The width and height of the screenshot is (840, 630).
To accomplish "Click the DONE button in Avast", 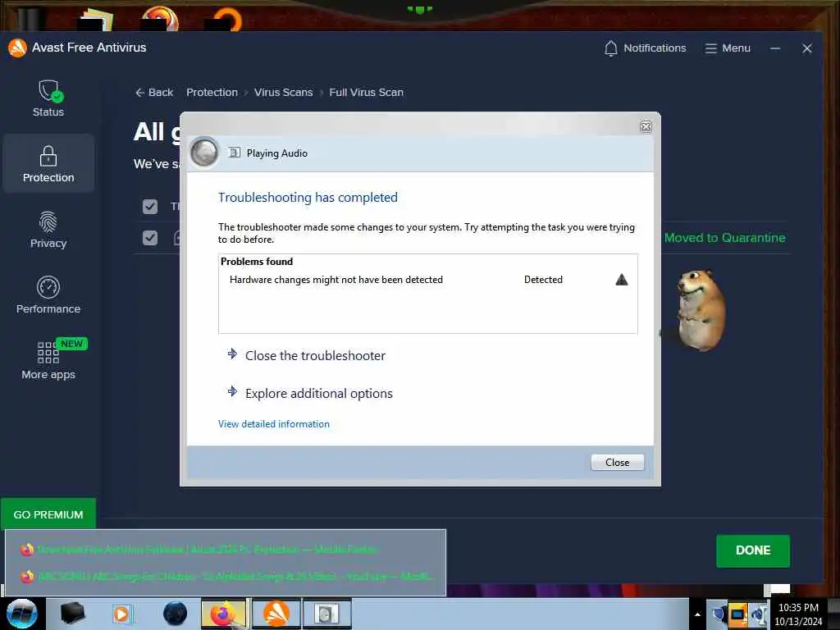I will coord(753,550).
